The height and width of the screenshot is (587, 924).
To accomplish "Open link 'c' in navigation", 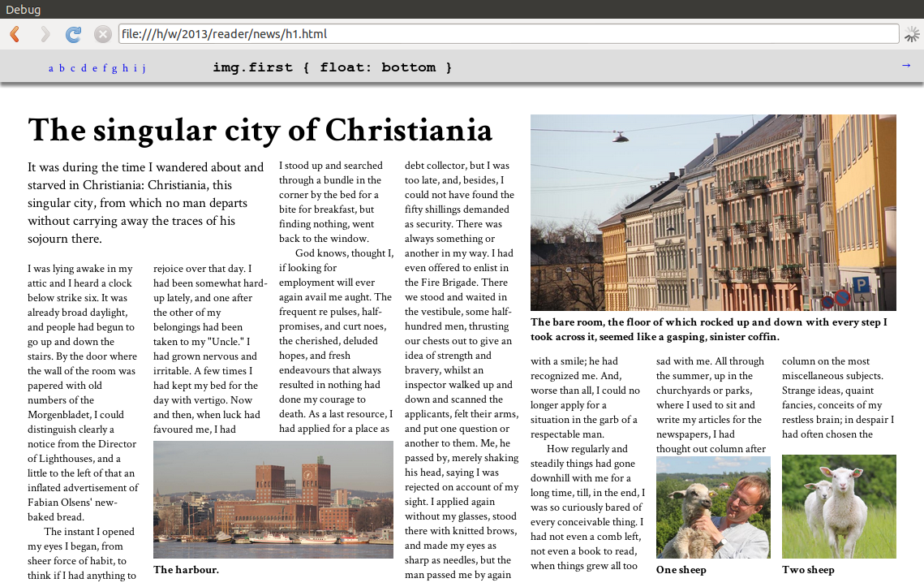I will [72, 68].
